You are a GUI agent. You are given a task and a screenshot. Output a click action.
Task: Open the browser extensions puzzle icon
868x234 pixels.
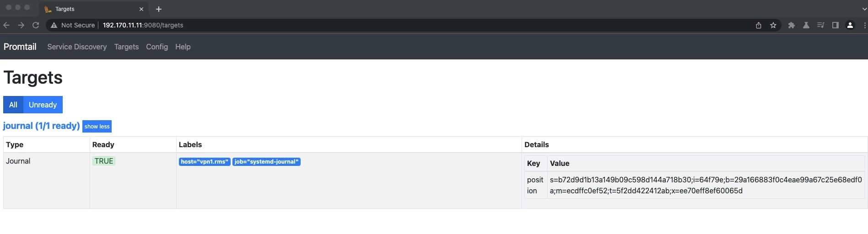coord(792,25)
